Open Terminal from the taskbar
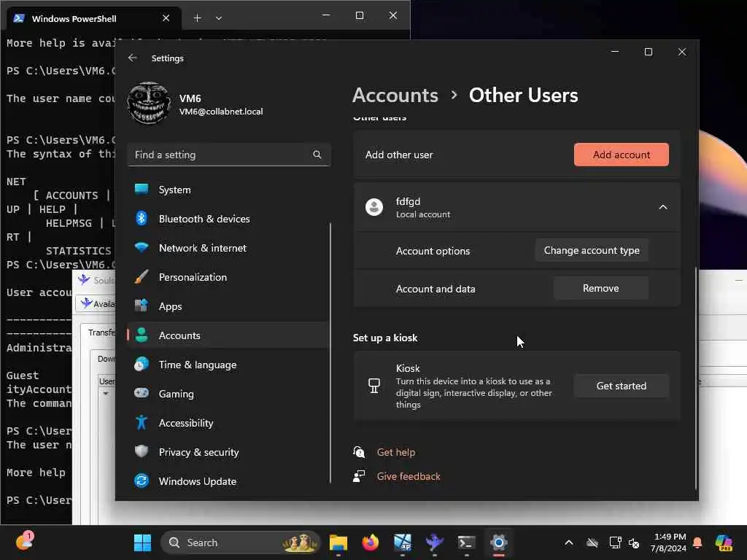Screen dimensions: 747x560 (x=466, y=542)
